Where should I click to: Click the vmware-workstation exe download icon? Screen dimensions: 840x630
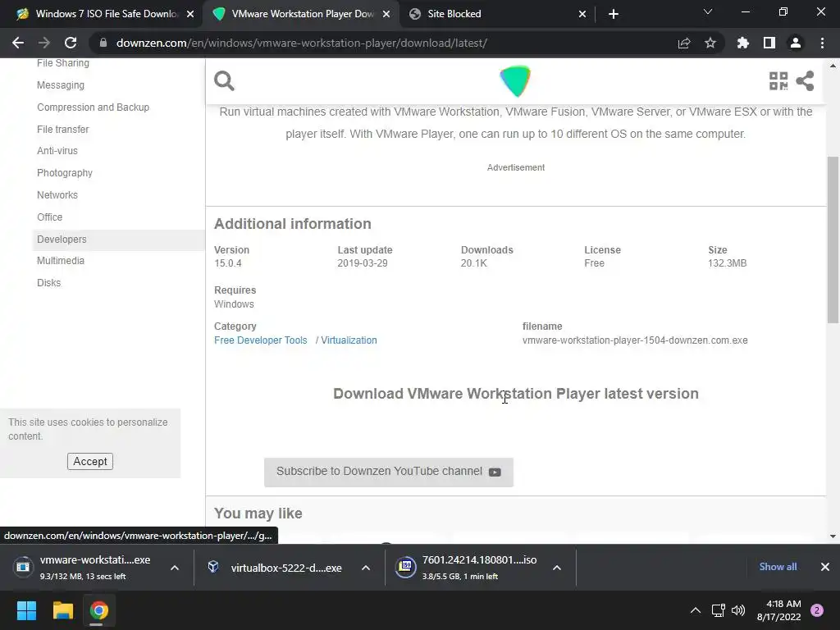tap(23, 567)
